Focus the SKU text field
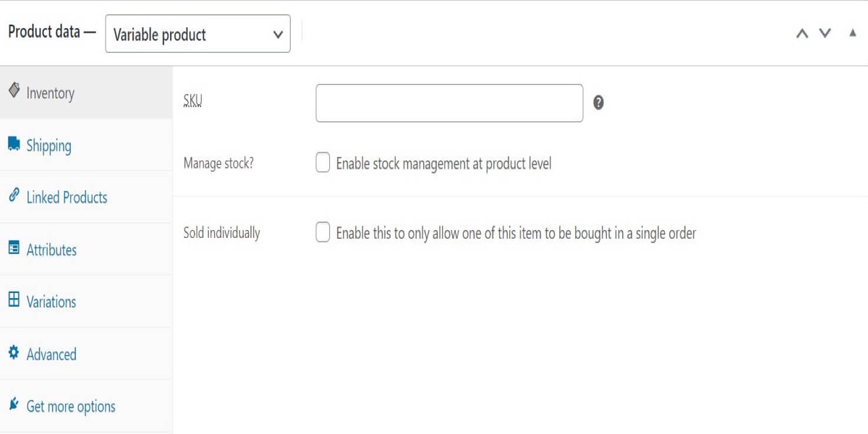Viewport: 868px width, 434px height. coord(449,103)
